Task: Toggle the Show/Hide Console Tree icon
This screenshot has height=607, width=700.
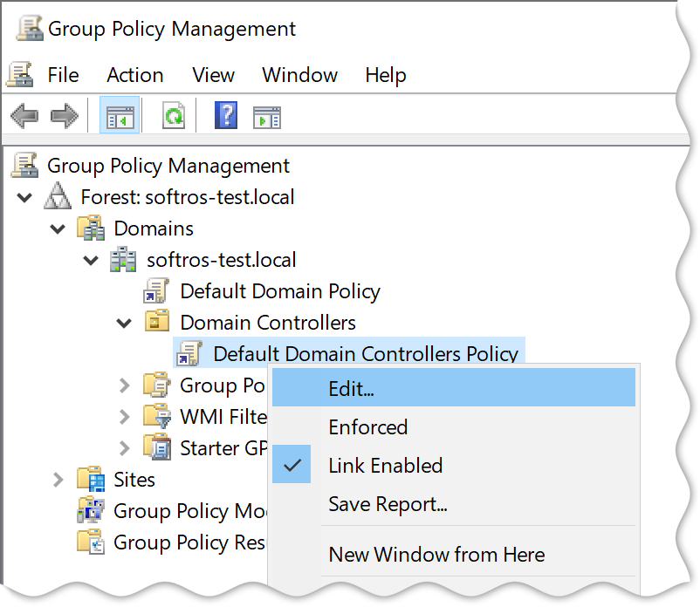Action: [x=120, y=115]
